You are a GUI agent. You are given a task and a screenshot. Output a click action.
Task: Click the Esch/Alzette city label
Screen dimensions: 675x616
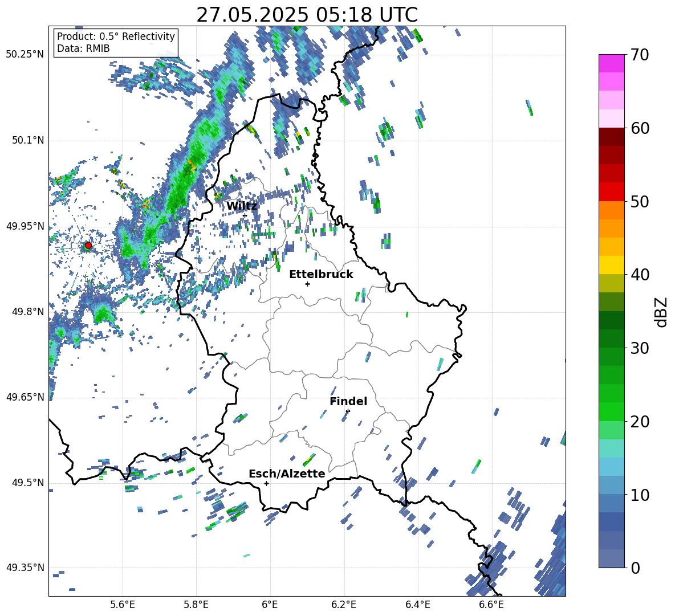click(287, 474)
